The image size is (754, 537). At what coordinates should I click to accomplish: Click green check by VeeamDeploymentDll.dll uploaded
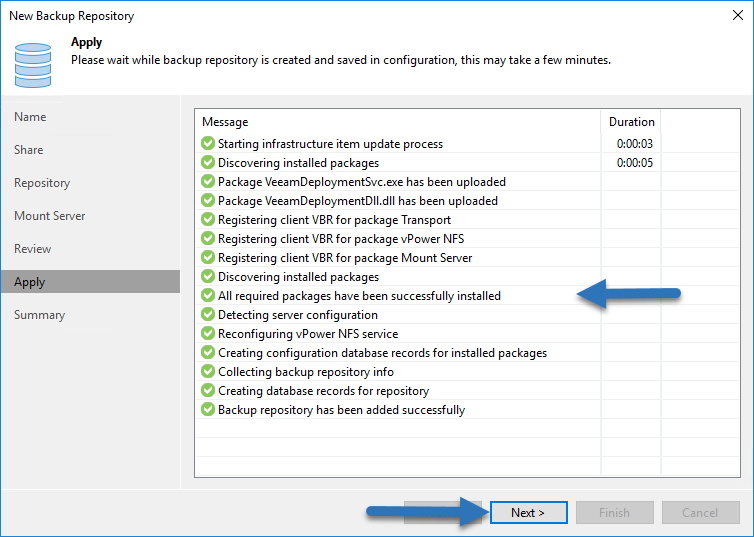(x=208, y=200)
